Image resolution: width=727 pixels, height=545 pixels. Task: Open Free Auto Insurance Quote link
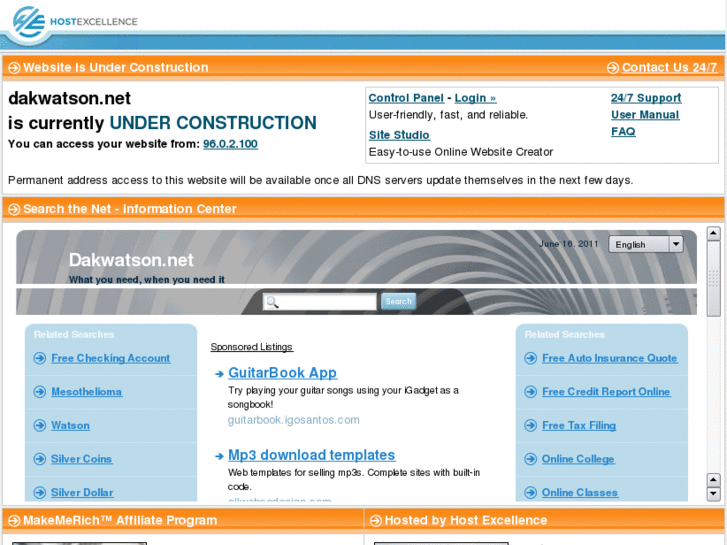(610, 358)
